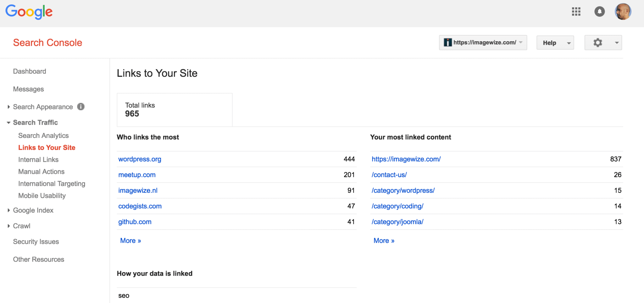Image resolution: width=644 pixels, height=303 pixels.
Task: Open the https://imagewize.com/ linked content link
Action: (x=406, y=159)
